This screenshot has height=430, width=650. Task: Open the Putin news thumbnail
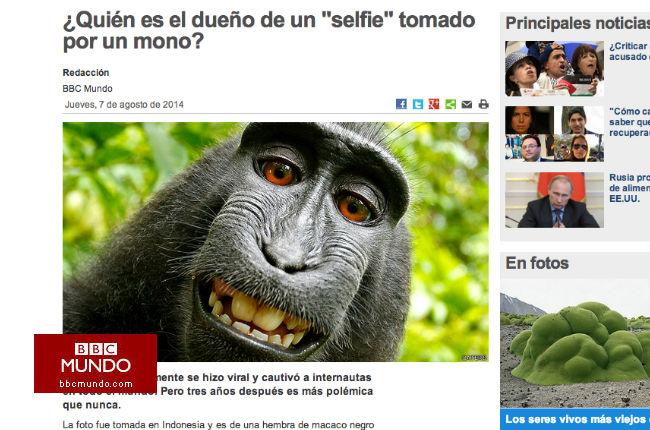554,200
